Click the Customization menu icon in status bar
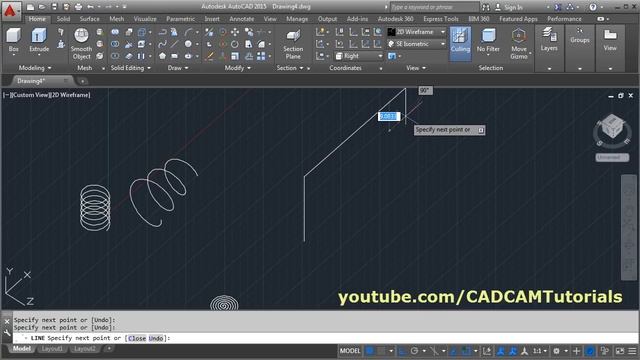Image resolution: width=640 pixels, height=360 pixels. [x=632, y=351]
